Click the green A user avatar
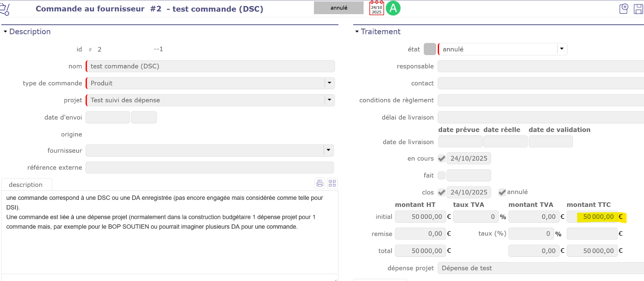This screenshot has height=281, width=644. (393, 8)
